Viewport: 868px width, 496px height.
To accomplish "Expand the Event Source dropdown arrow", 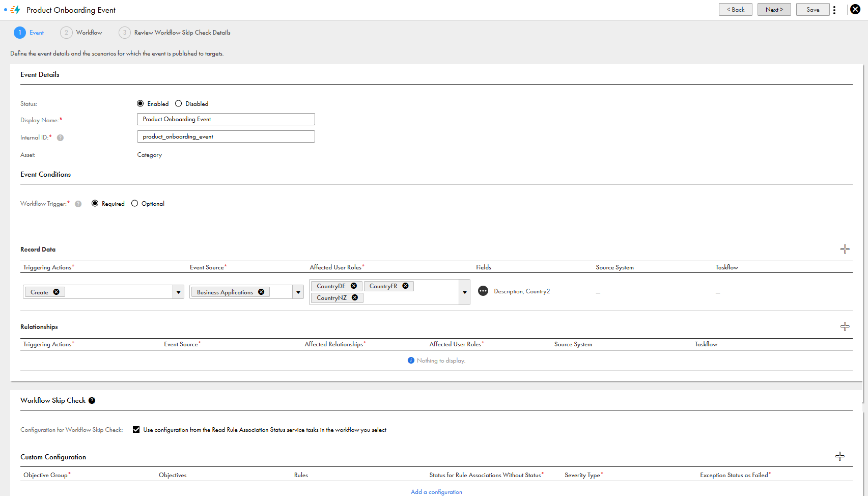I will click(x=298, y=292).
